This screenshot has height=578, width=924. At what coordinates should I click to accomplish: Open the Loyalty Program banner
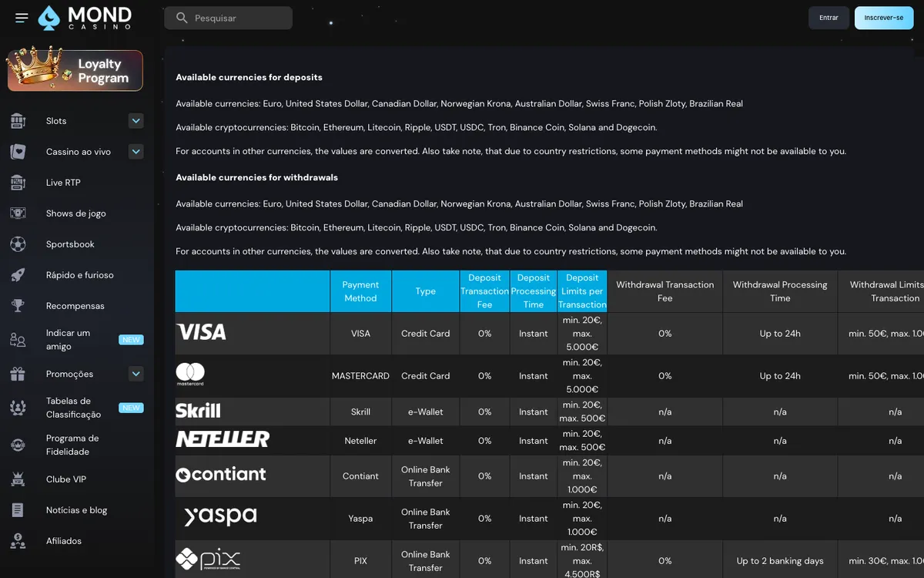point(75,71)
